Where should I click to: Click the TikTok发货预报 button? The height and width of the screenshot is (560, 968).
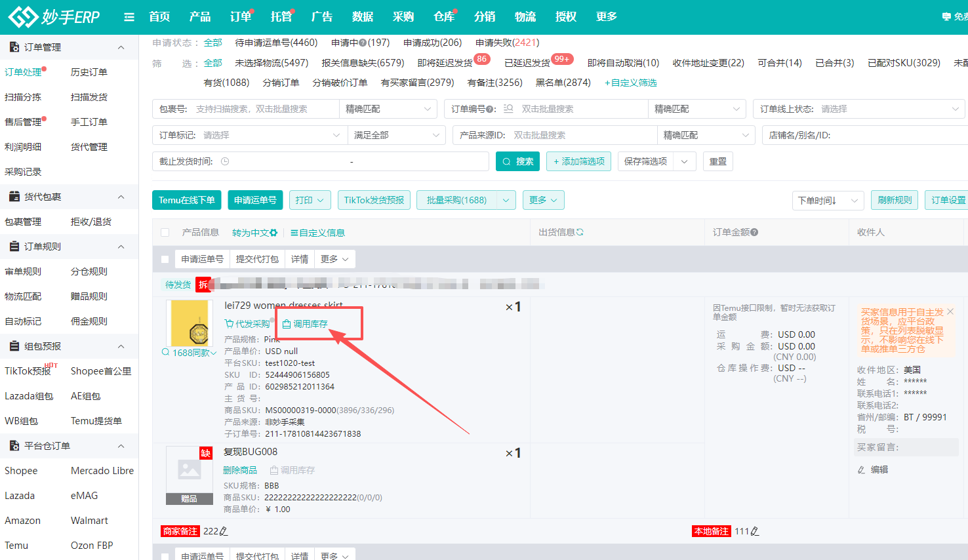pyautogui.click(x=374, y=200)
